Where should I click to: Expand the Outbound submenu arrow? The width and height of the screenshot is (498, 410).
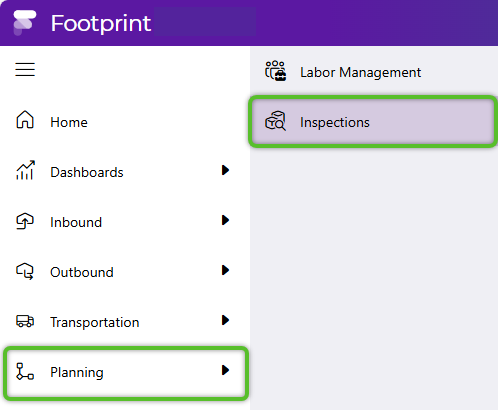coord(225,270)
